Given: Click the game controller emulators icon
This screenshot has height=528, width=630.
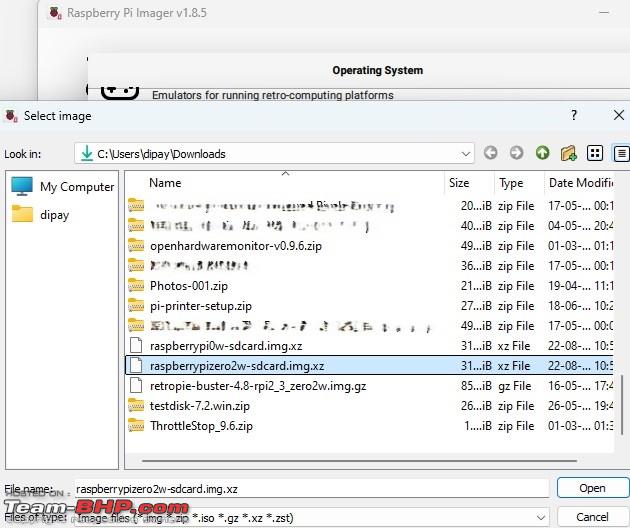Looking at the screenshot, I should tap(120, 93).
